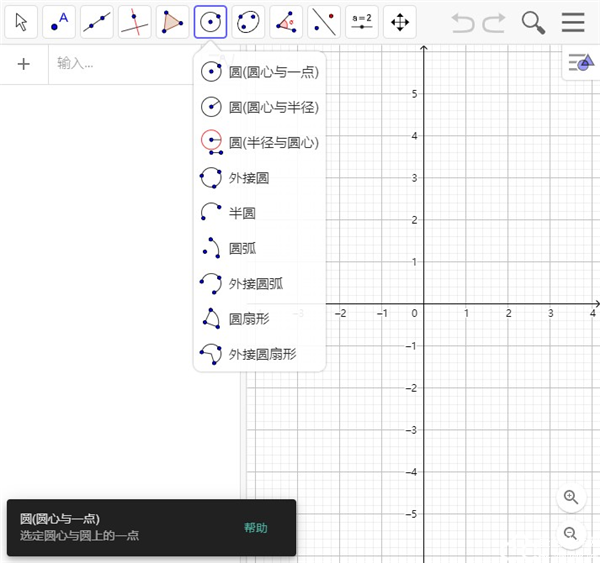Select the Ellipse conic tool
This screenshot has height=563, width=600.
(249, 21)
